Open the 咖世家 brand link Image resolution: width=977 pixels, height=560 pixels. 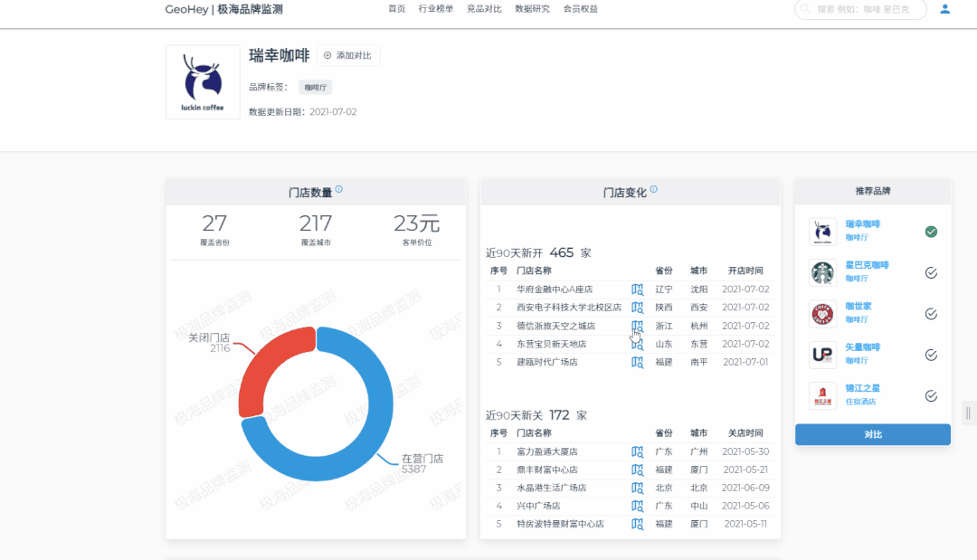tap(858, 307)
